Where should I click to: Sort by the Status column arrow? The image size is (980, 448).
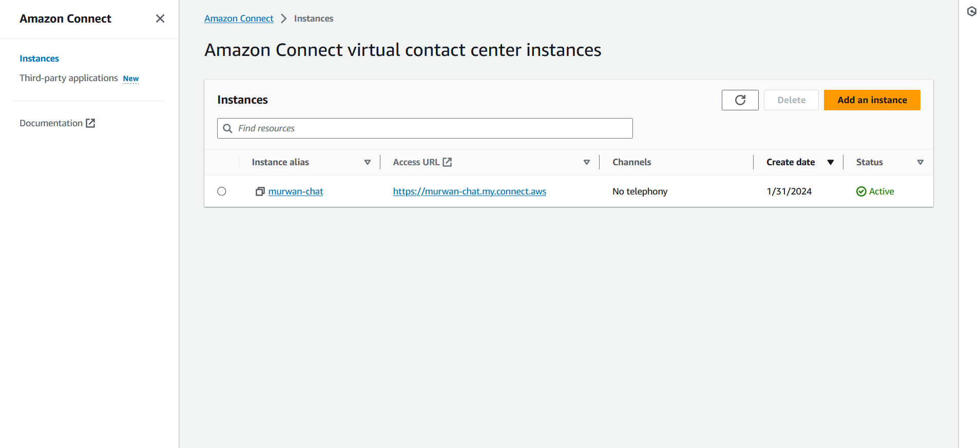tap(920, 162)
